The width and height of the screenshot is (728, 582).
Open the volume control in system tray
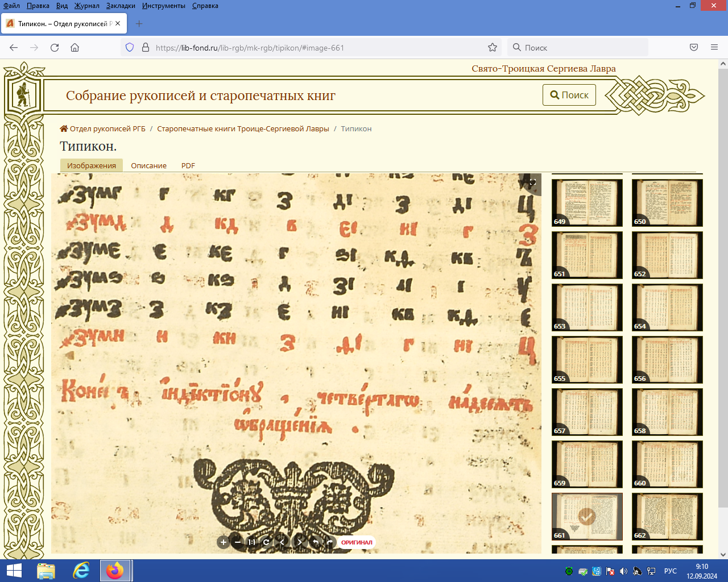pos(623,571)
